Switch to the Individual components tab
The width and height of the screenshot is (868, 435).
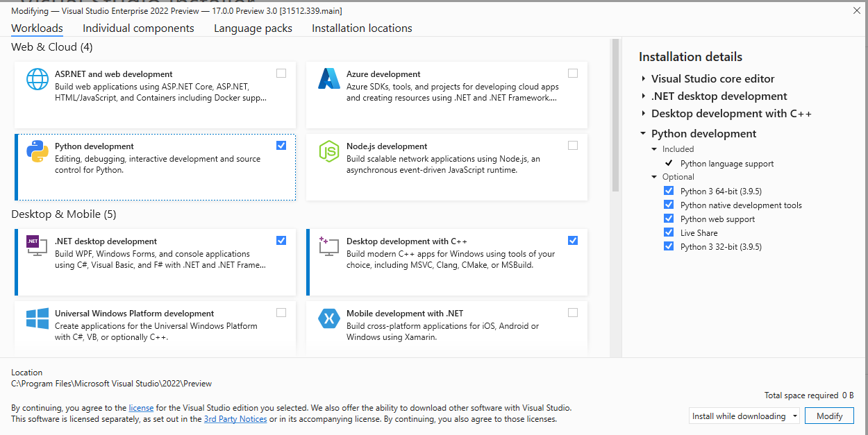[138, 28]
